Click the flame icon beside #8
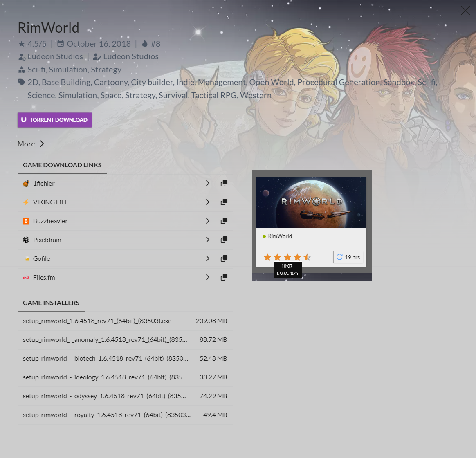 tap(145, 44)
